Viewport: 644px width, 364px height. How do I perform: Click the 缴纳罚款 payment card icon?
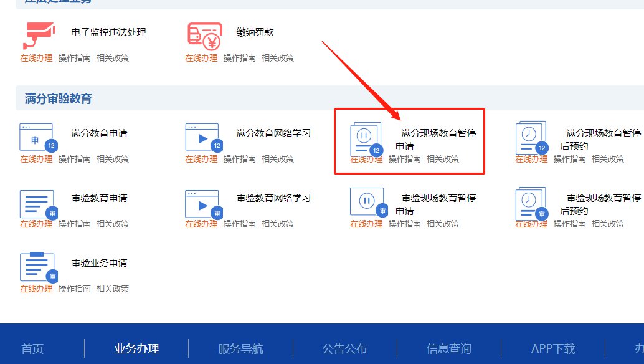[204, 36]
